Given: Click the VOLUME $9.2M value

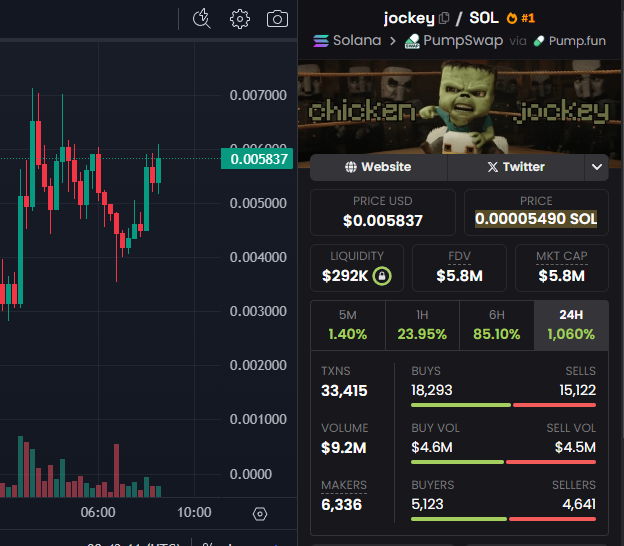Looking at the screenshot, I should (x=343, y=448).
